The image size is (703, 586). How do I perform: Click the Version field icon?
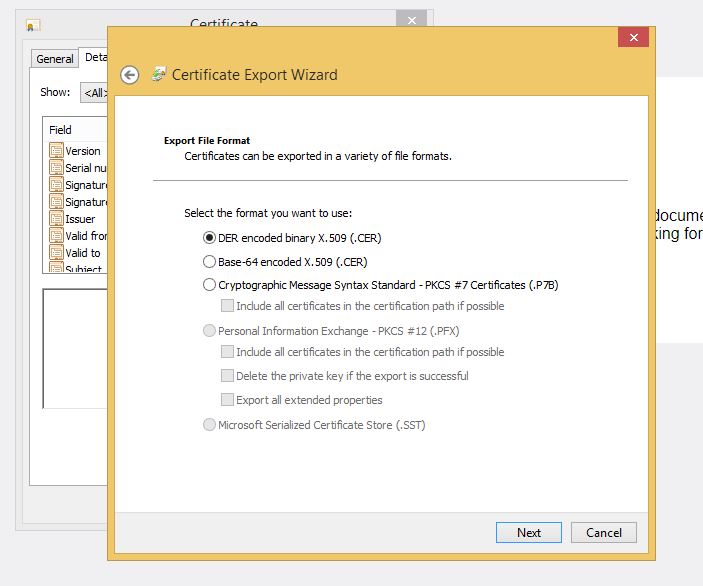tap(56, 151)
